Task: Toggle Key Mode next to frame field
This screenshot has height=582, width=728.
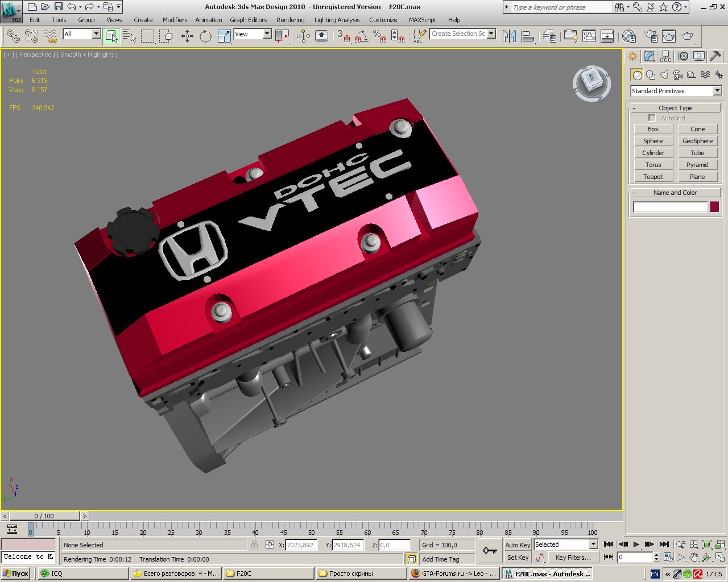Action: pyautogui.click(x=609, y=557)
